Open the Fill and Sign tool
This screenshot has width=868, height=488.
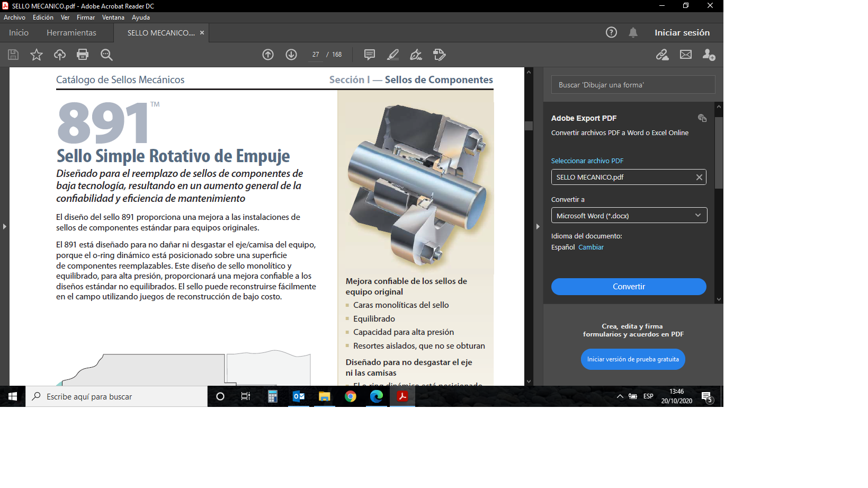coord(416,55)
